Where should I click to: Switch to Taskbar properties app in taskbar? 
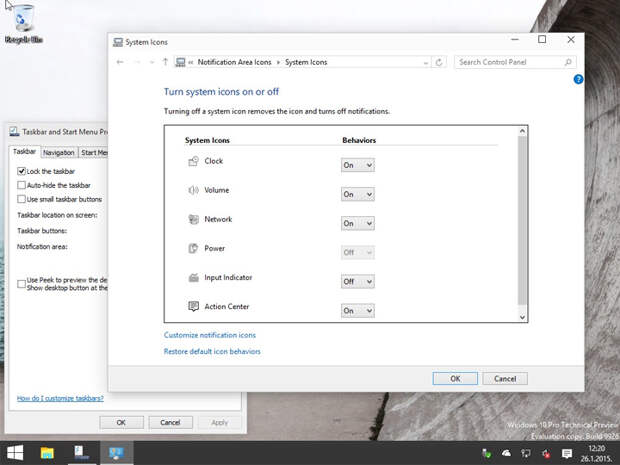tap(81, 453)
